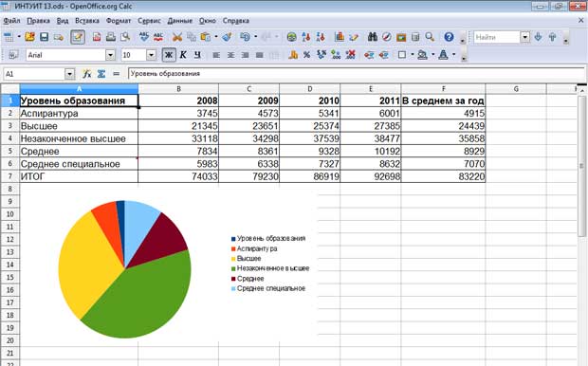
Task: Open the Данные menu
Action: 179,21
